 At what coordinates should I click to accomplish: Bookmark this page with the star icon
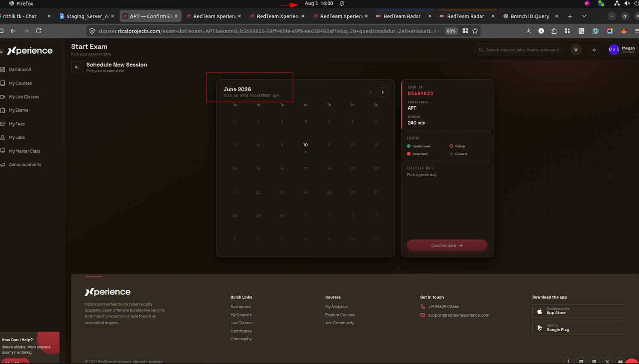tap(475, 31)
